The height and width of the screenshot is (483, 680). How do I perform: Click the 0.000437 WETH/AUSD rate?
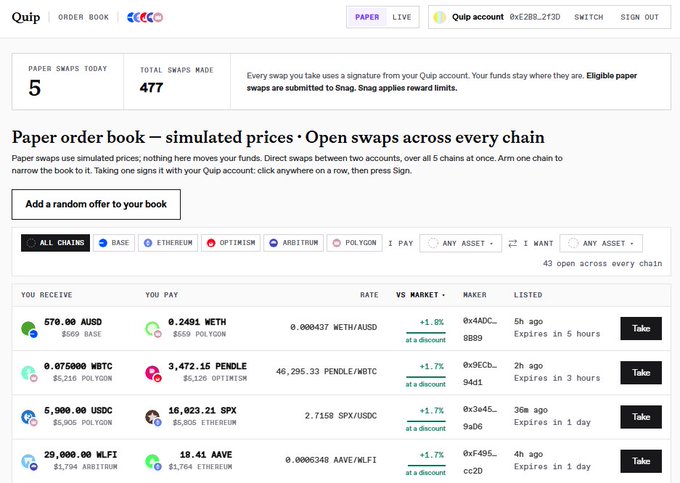333,327
